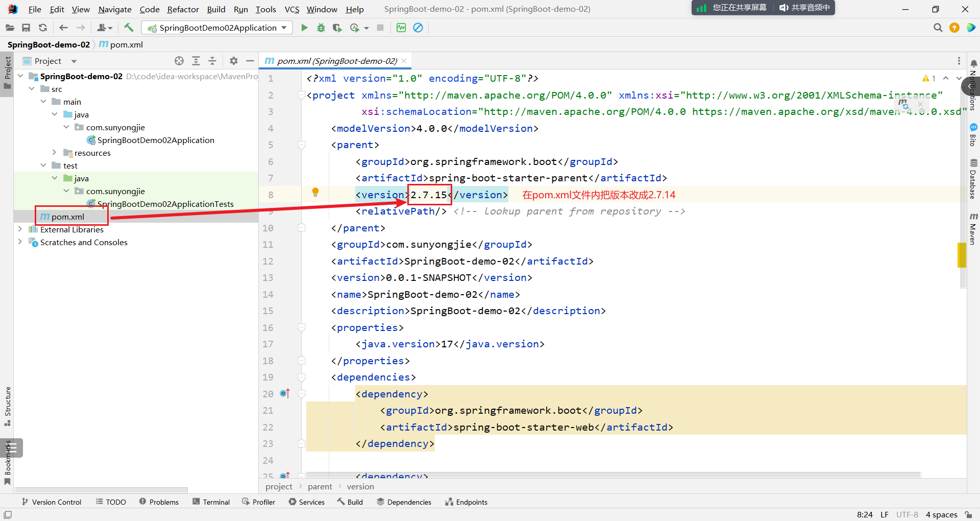Open project icon in main toolbar
This screenshot has height=521, width=980.
coord(10,28)
